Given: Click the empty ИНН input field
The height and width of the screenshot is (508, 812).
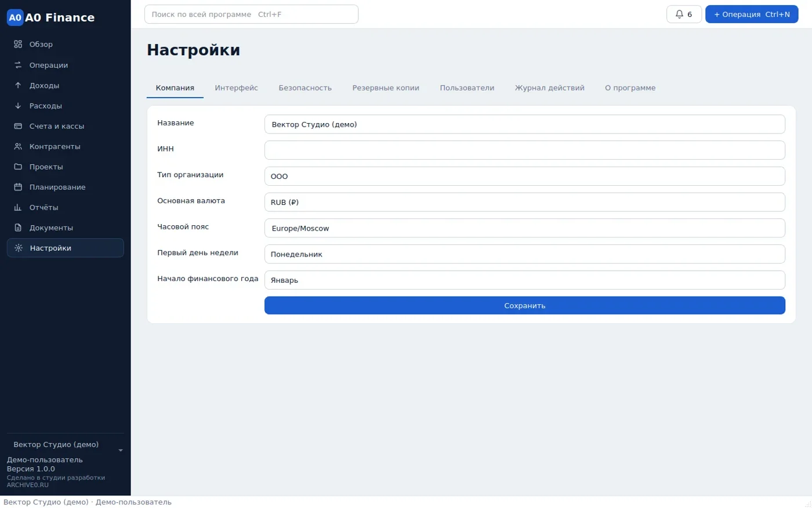Looking at the screenshot, I should pyautogui.click(x=525, y=150).
